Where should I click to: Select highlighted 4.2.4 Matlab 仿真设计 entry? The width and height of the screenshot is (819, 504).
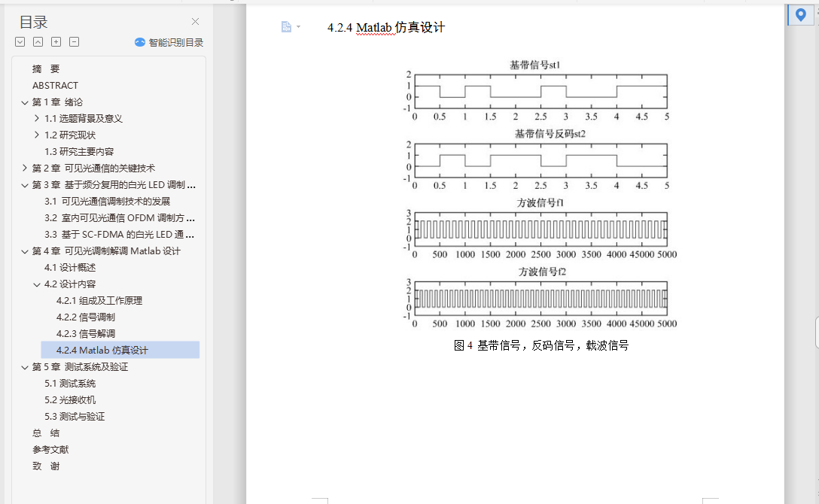120,350
